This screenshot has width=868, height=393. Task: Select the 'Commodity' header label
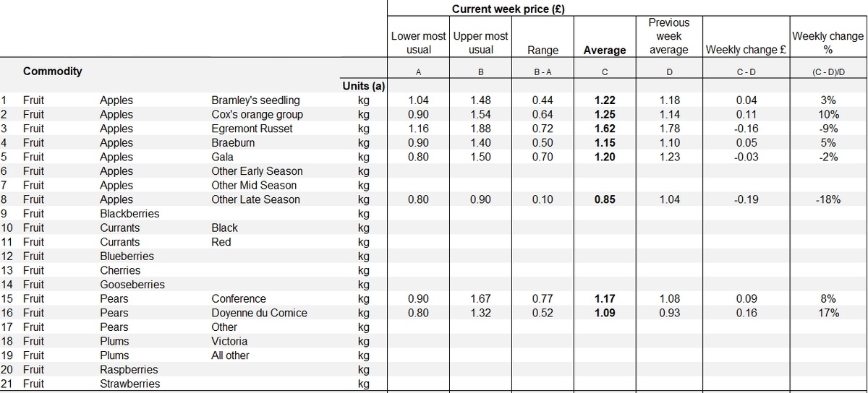[x=53, y=71]
